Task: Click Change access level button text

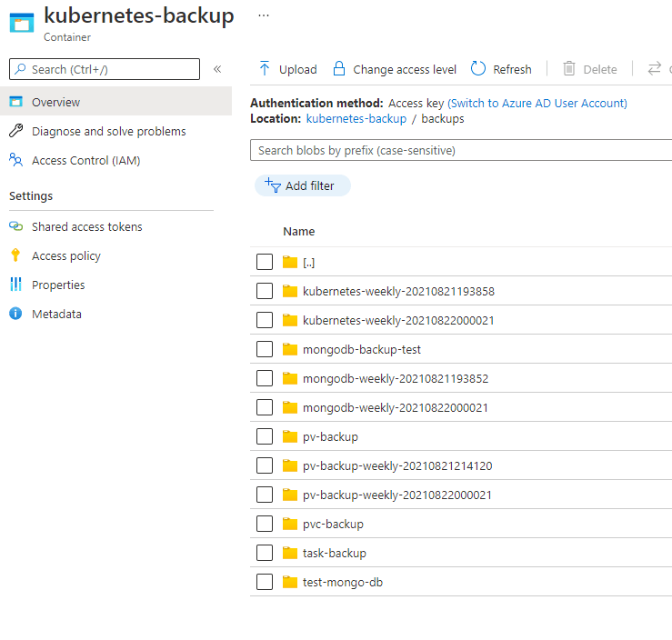Action: pos(405,69)
